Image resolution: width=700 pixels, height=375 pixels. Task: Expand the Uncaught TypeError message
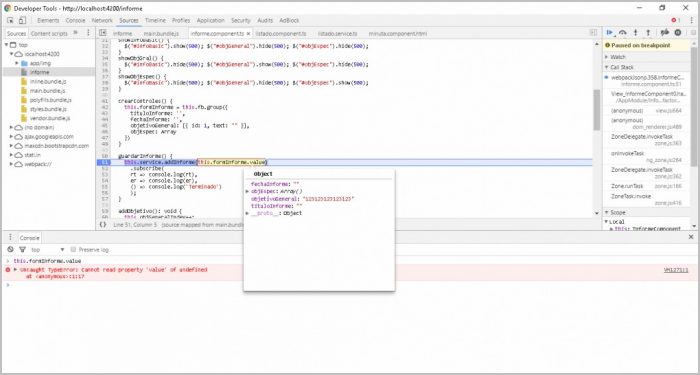pos(15,270)
